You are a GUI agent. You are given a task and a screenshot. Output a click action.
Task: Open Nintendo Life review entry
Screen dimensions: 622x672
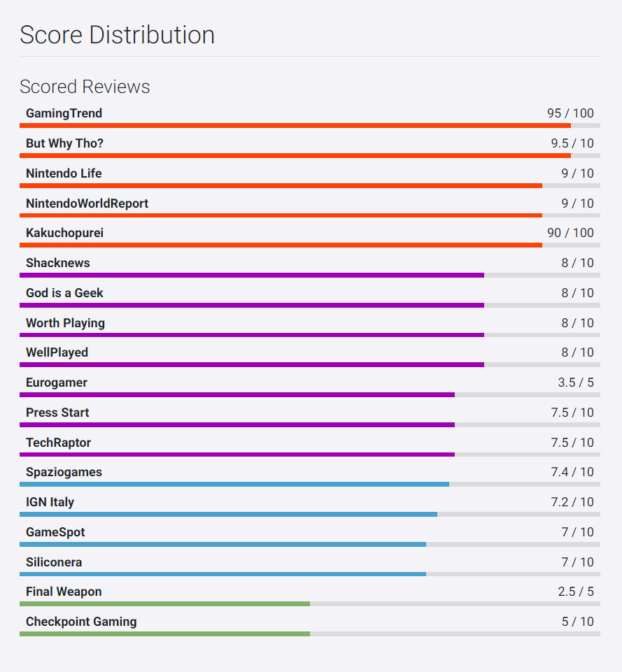tap(64, 173)
